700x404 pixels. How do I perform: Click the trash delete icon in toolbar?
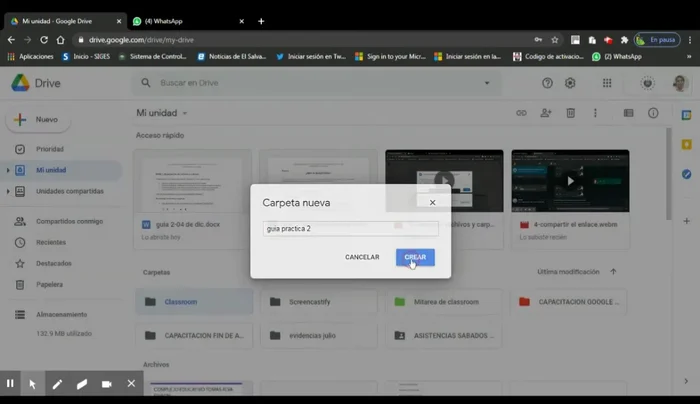[x=571, y=113]
